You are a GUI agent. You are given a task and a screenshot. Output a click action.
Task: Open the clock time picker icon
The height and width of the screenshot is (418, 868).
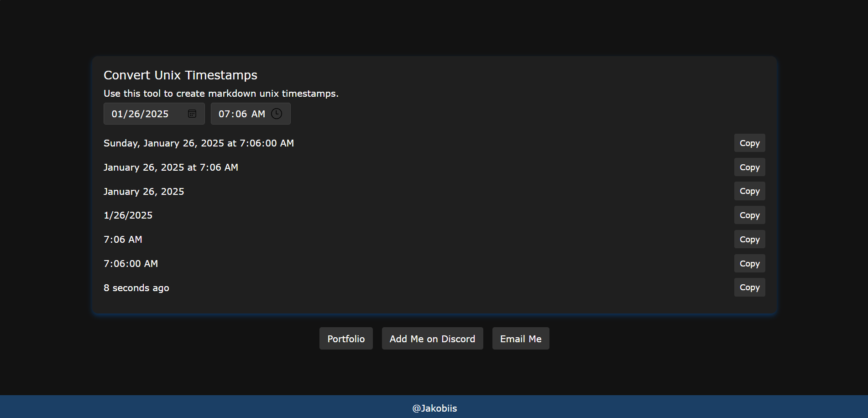point(277,114)
